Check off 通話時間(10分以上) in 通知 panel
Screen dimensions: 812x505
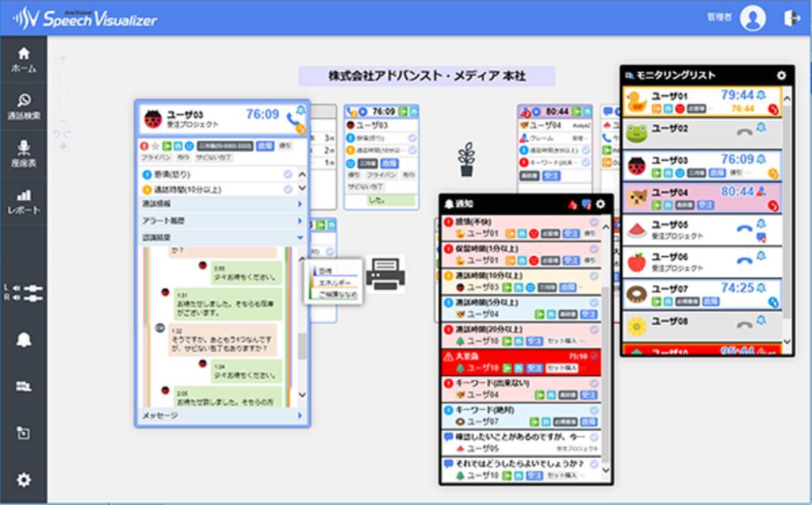[593, 276]
